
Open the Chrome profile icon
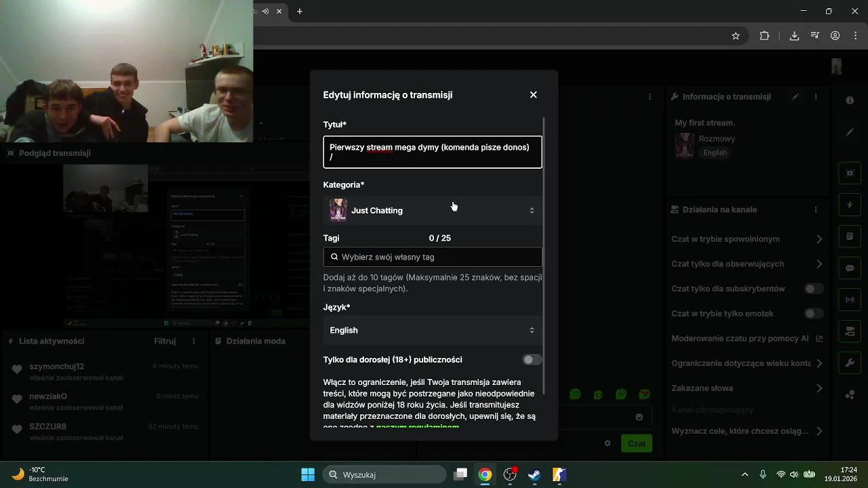(835, 36)
